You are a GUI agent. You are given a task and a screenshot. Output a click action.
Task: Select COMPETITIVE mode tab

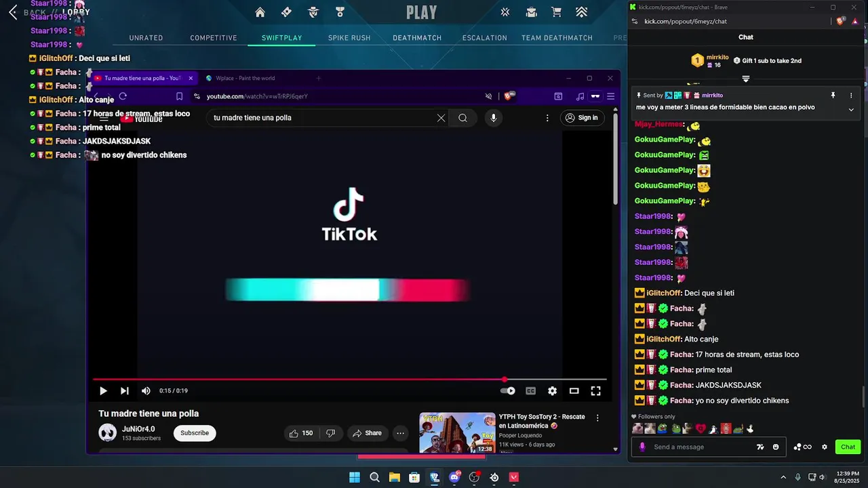coord(214,38)
